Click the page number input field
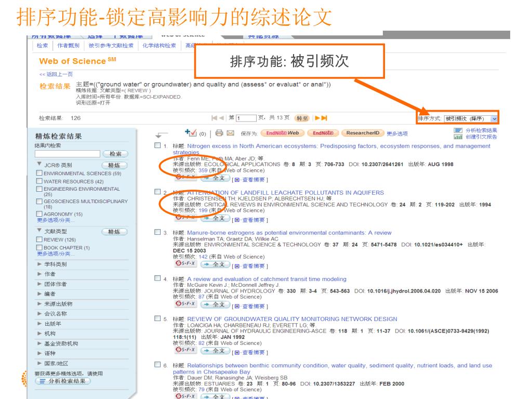Screen dimensions: 532x399 click(246, 118)
